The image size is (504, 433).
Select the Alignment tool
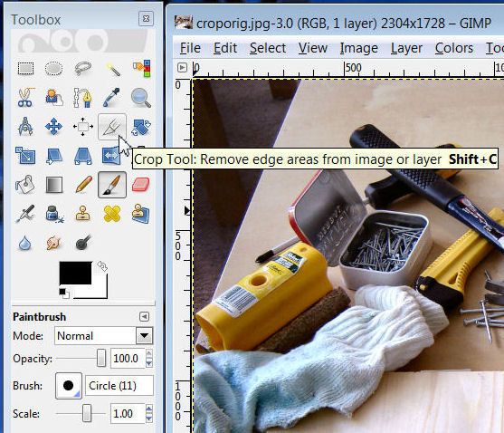click(83, 127)
